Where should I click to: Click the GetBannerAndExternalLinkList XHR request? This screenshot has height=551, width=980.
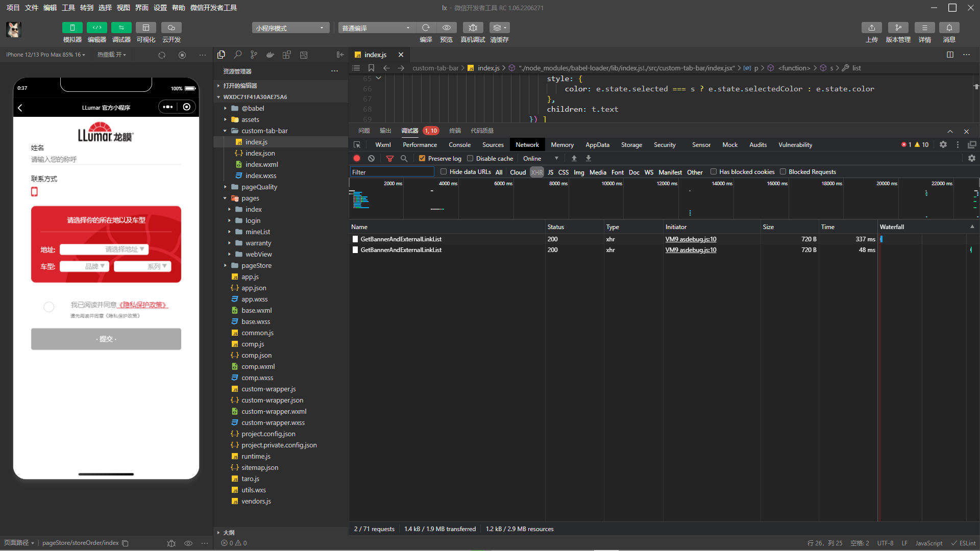coord(401,239)
